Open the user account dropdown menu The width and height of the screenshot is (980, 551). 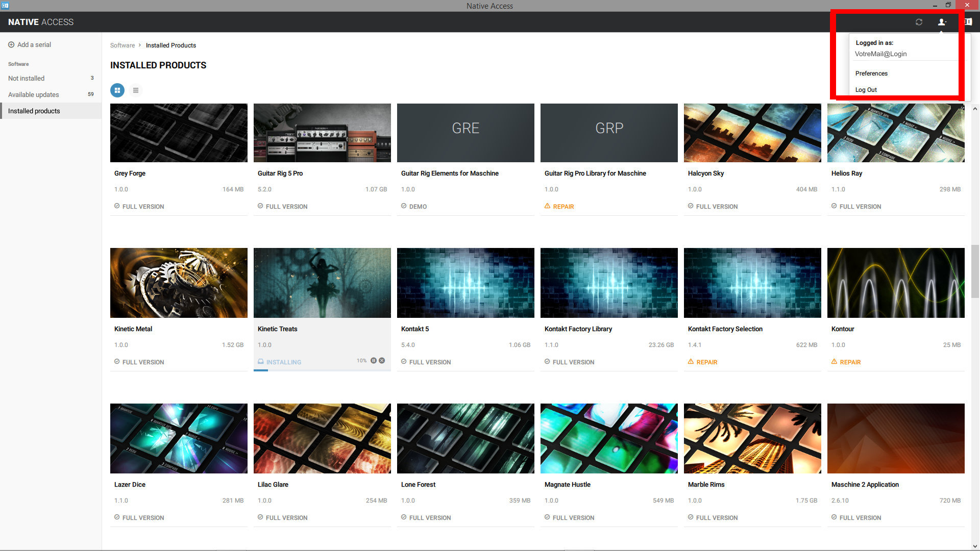[942, 22]
